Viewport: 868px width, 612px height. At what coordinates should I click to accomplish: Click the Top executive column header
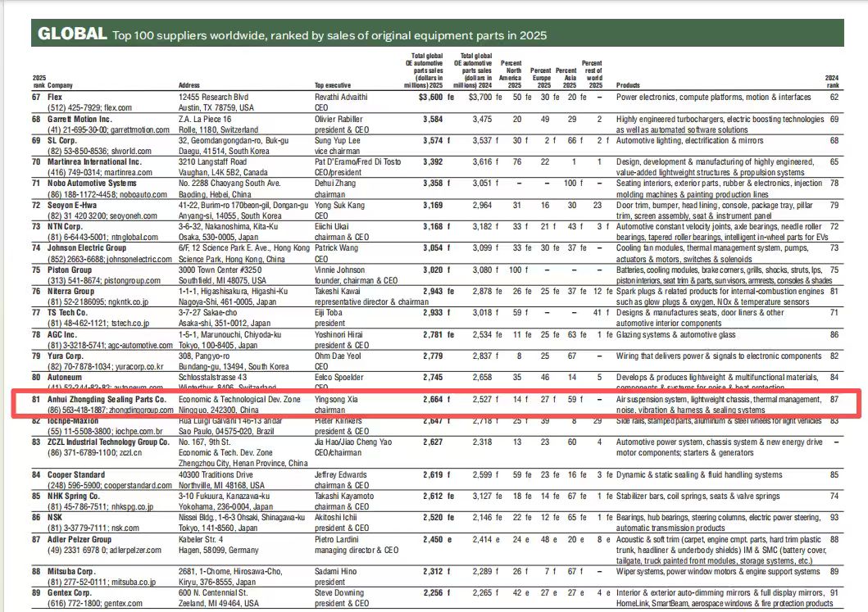tap(333, 85)
